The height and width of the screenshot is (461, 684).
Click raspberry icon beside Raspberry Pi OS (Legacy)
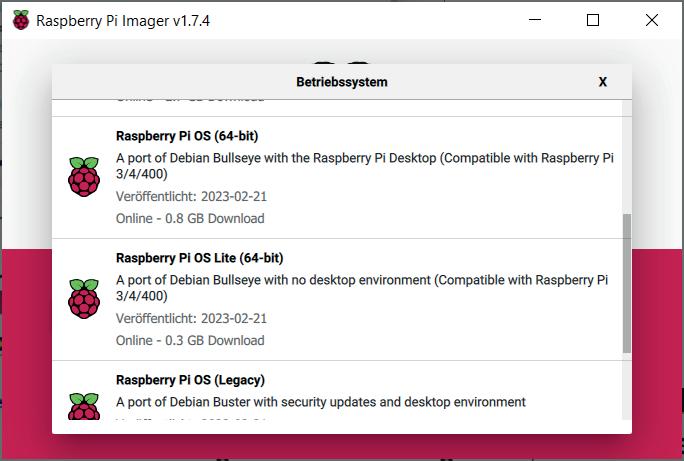click(x=84, y=407)
